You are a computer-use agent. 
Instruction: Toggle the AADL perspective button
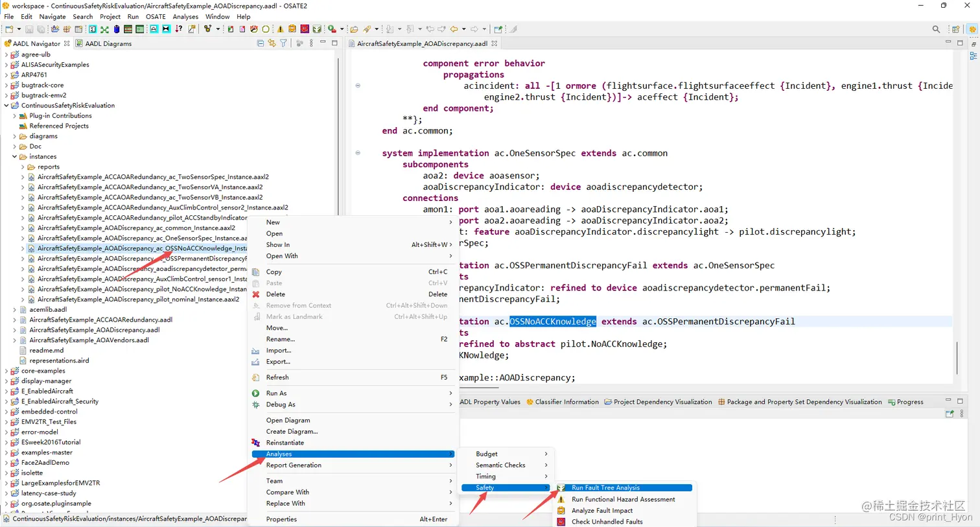pyautogui.click(x=972, y=29)
